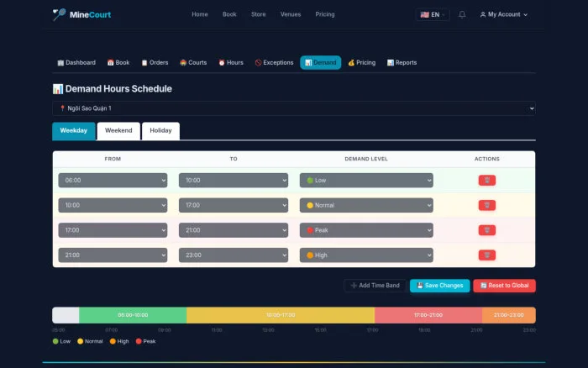Click the DEMAND LEVEL column header
This screenshot has width=588, height=368.
coord(366,159)
